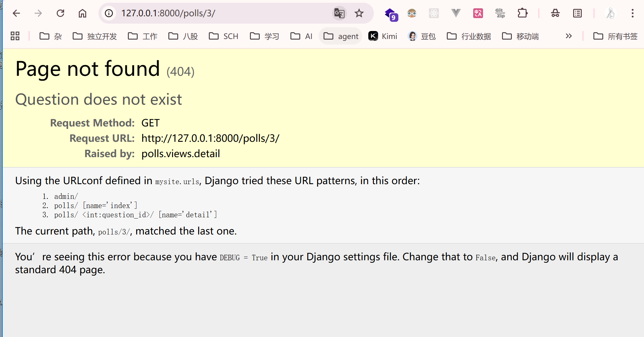
Task: Open the Vue devtools extension icon
Action: tap(456, 13)
